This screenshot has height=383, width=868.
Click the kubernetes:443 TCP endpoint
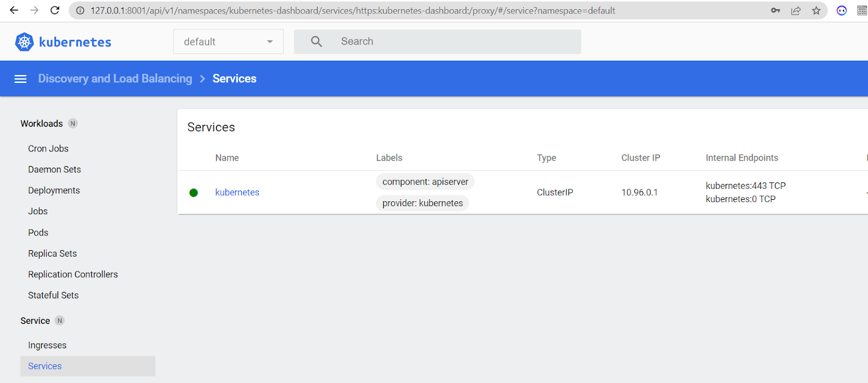[x=745, y=186]
